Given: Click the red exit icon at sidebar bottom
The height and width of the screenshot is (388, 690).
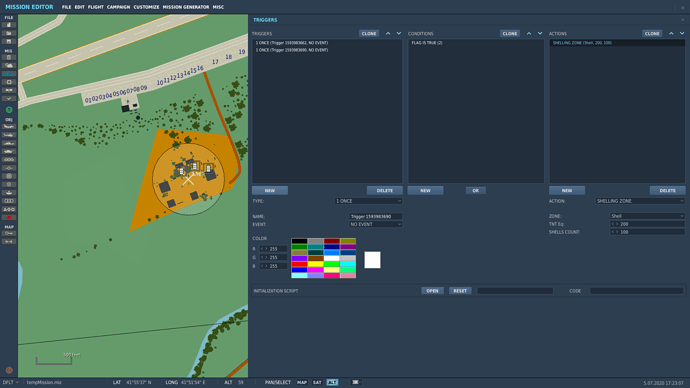Looking at the screenshot, I should pyautogui.click(x=9, y=370).
